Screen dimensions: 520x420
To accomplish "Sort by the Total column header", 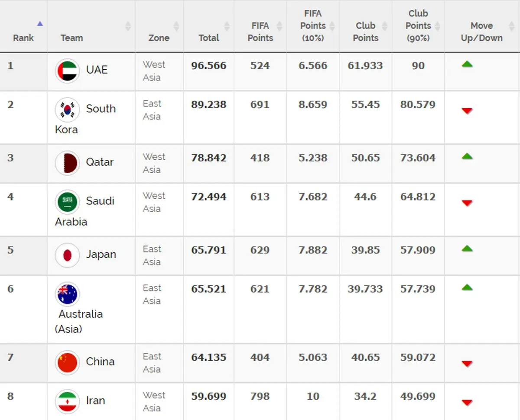I will point(209,38).
